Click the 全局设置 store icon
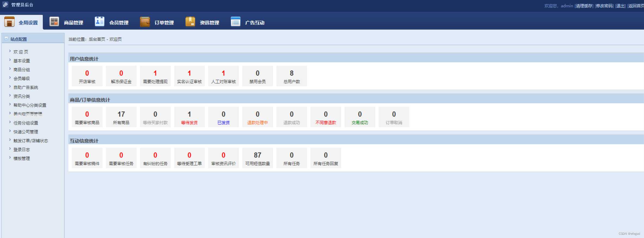This screenshot has height=238, width=644. pyautogui.click(x=9, y=22)
